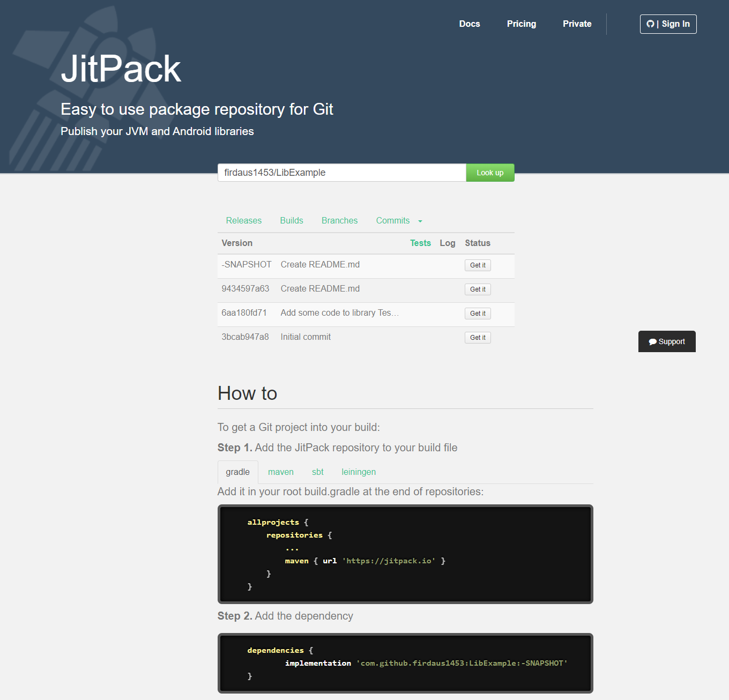Expand the Commits dropdown
729x700 pixels.
[398, 220]
